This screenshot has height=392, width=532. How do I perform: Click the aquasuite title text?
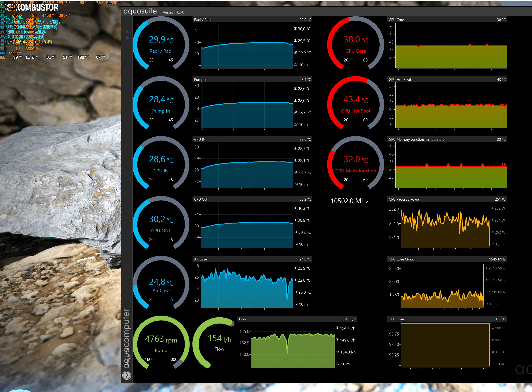(140, 11)
